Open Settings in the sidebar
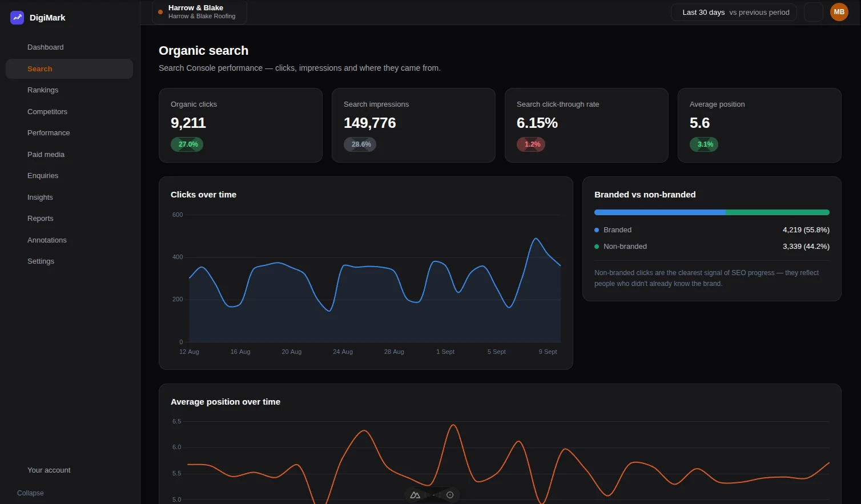The width and height of the screenshot is (861, 504). click(69, 261)
